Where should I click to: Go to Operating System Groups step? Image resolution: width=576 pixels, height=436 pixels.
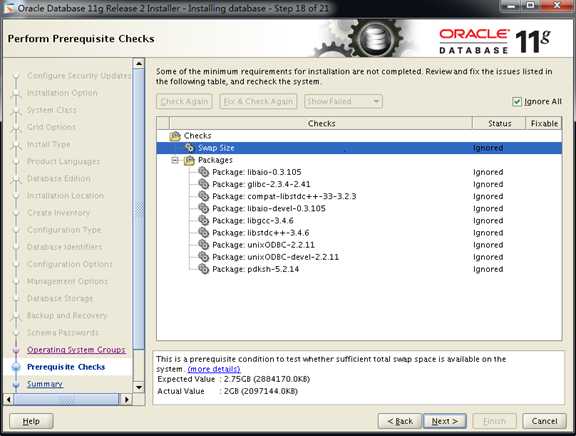pyautogui.click(x=76, y=350)
